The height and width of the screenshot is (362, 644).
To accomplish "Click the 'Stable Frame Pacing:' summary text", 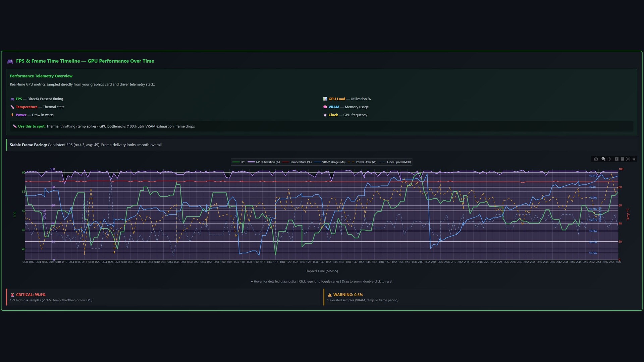I will (28, 145).
